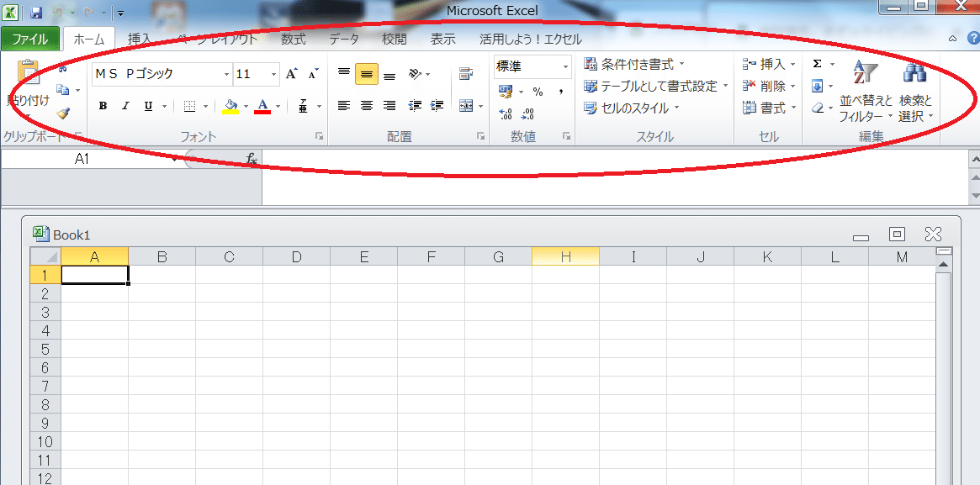The image size is (980, 485).
Task: Decrease font size with small A icon
Action: click(313, 74)
